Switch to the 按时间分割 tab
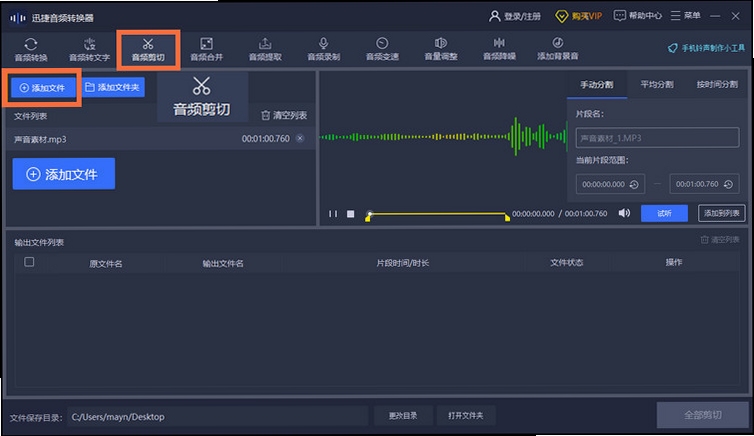 coord(717,85)
